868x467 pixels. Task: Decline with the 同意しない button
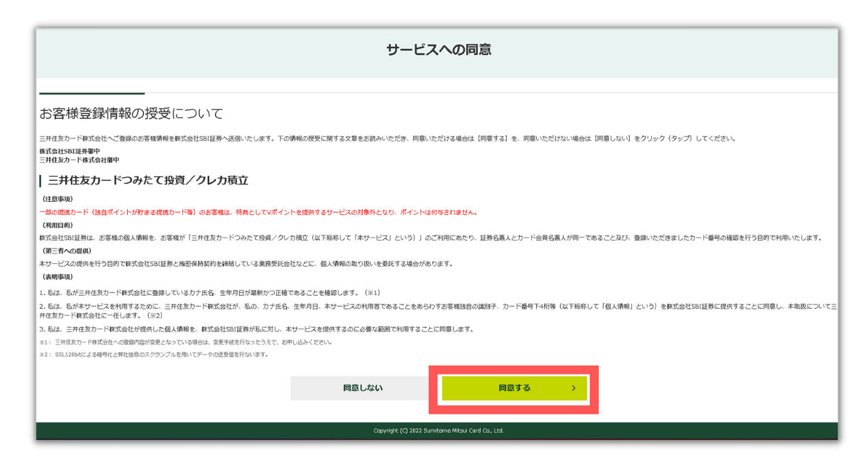tap(363, 388)
